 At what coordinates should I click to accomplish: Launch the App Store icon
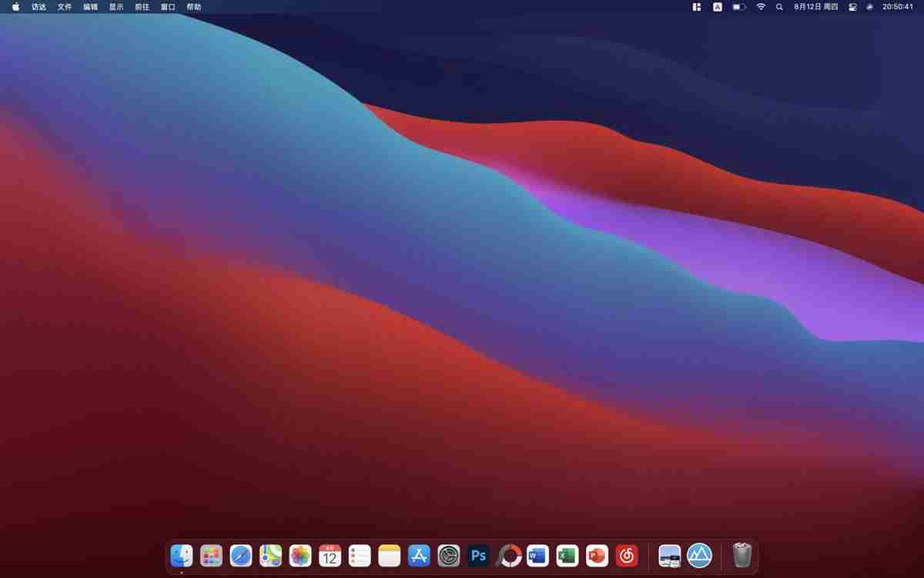[419, 555]
